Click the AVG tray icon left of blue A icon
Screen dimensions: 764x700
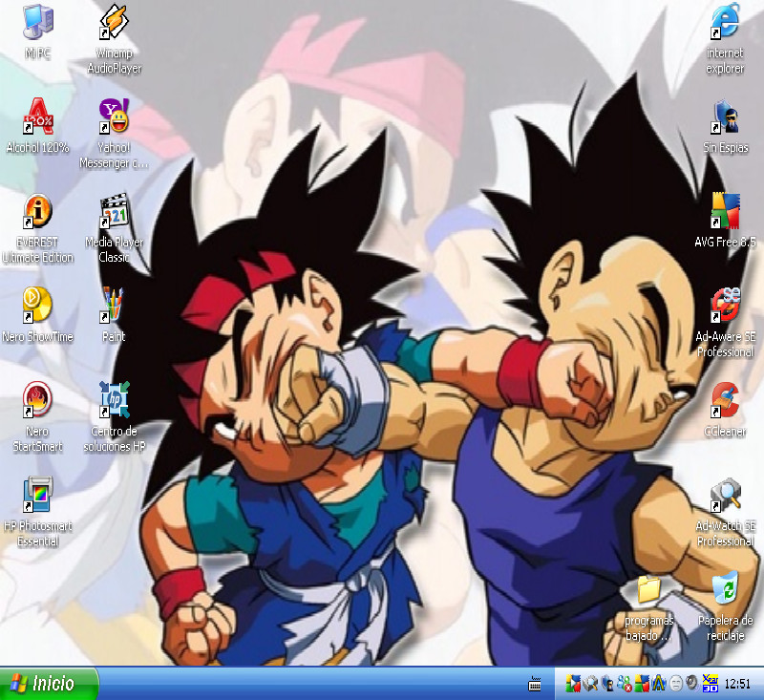click(642, 684)
